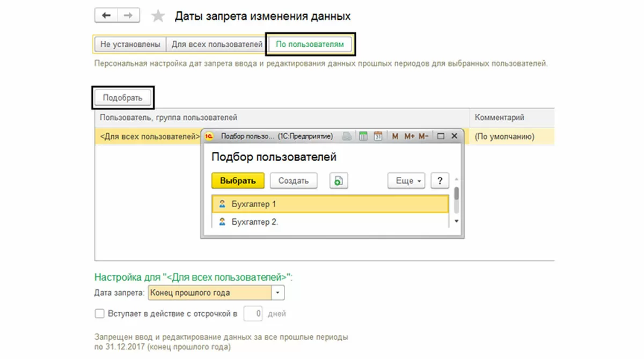The width and height of the screenshot is (644, 359).
Task: Click the user list scrollbar thumb
Action: coord(456,193)
